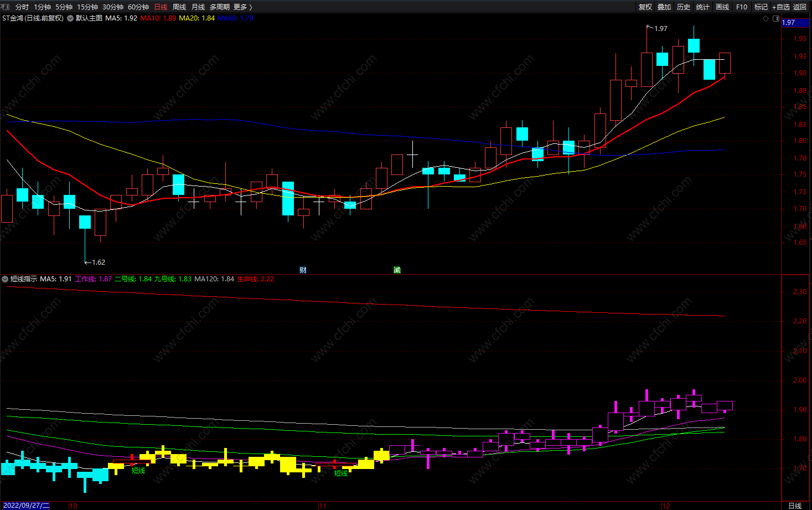Open the 复权 adjustment menu
The height and width of the screenshot is (510, 812).
645,7
